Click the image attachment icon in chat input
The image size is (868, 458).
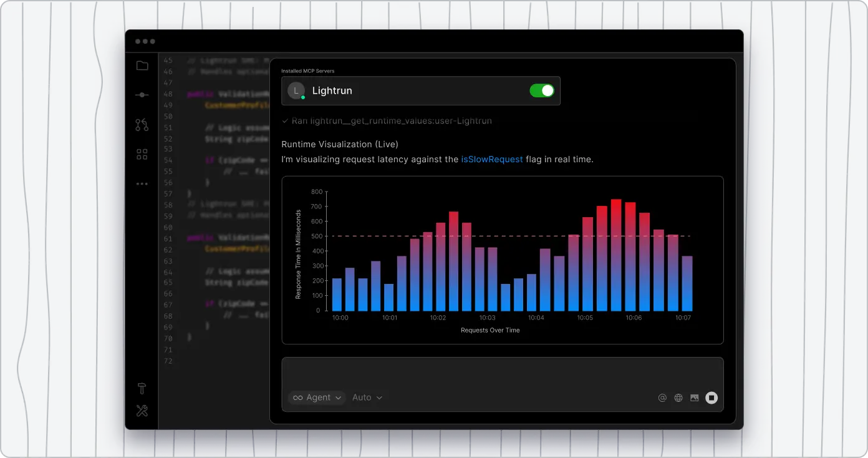(694, 397)
